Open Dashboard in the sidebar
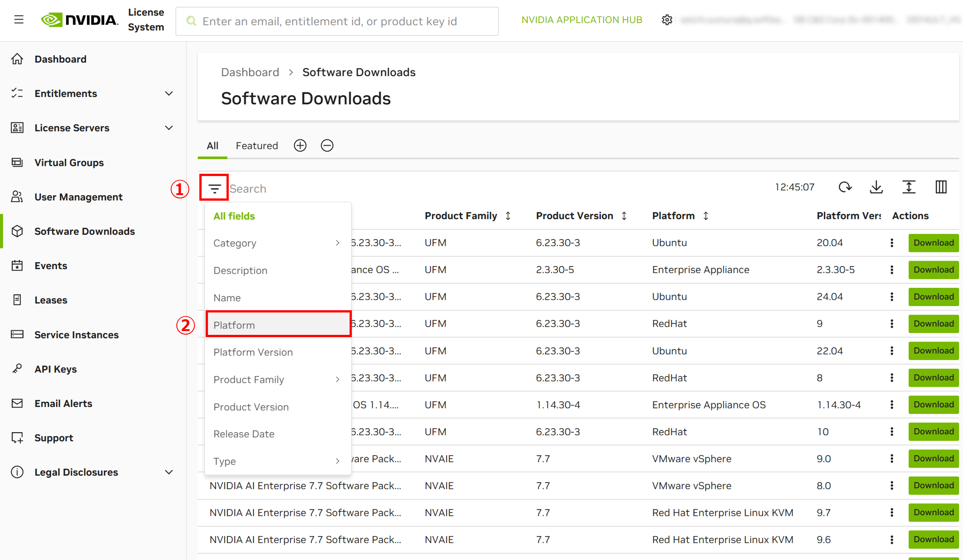The height and width of the screenshot is (560, 963). pos(60,59)
